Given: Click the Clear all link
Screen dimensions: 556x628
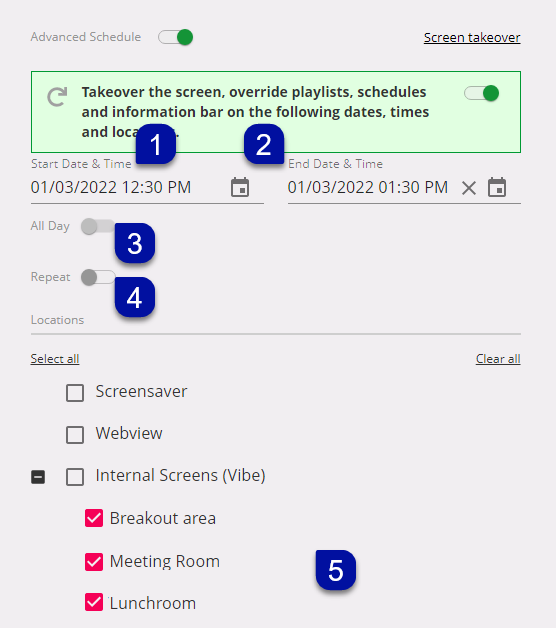Looking at the screenshot, I should click(x=498, y=358).
